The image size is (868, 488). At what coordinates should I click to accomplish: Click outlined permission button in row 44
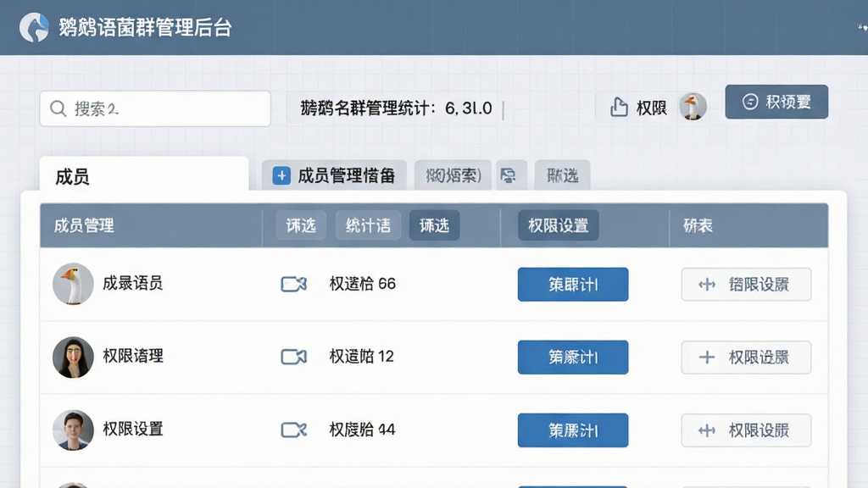tap(746, 430)
